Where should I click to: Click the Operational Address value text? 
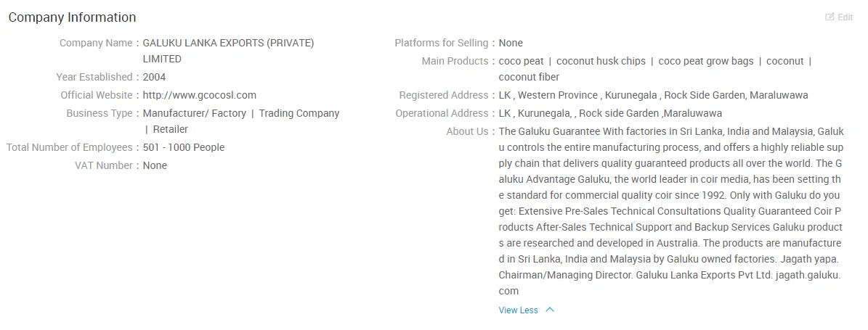[610, 113]
